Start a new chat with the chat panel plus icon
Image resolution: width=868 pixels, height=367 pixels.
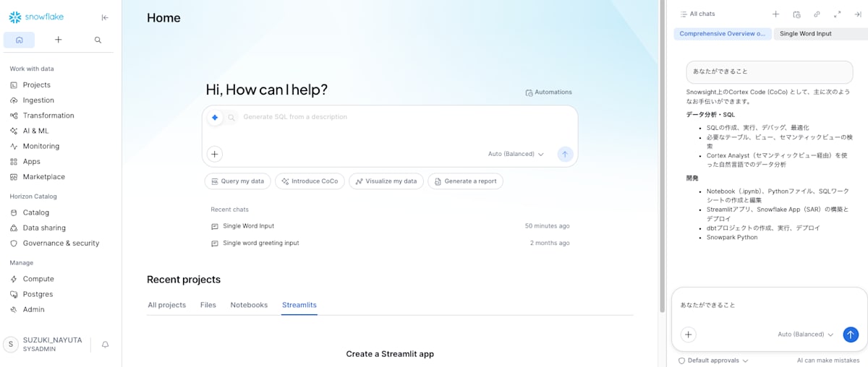click(775, 14)
